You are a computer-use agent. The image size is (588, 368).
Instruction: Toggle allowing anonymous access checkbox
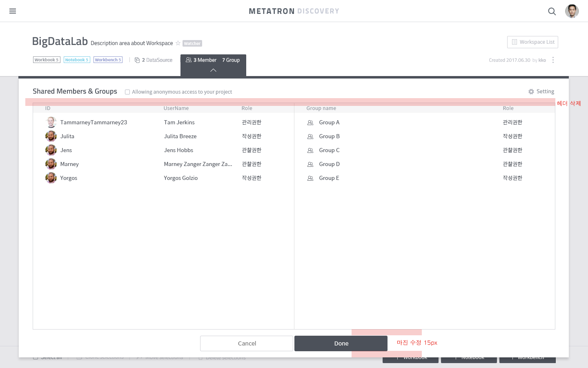(x=127, y=92)
